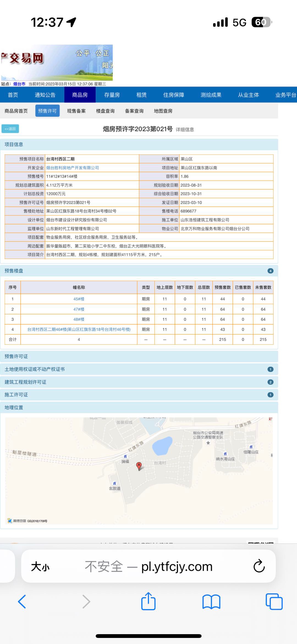
Task: Expand the 建筑工程规划许可证 section
Action: [x=139, y=382]
